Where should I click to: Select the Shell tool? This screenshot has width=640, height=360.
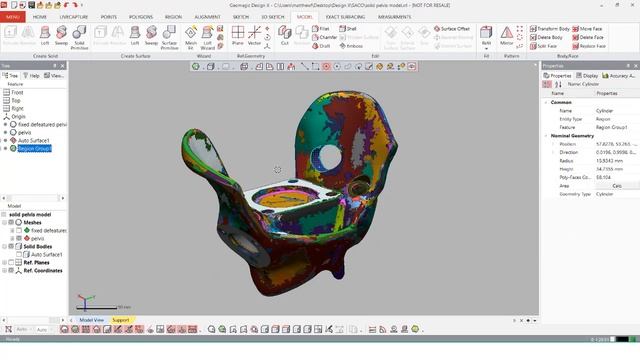(x=348, y=29)
